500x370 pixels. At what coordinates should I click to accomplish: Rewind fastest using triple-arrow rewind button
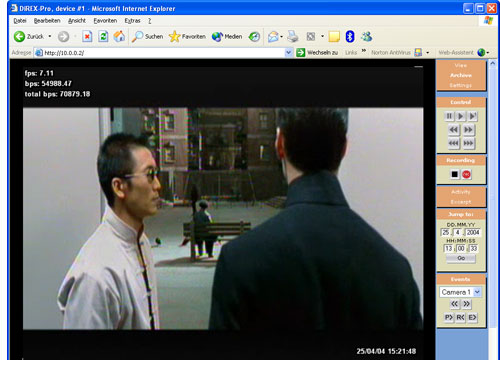click(453, 143)
